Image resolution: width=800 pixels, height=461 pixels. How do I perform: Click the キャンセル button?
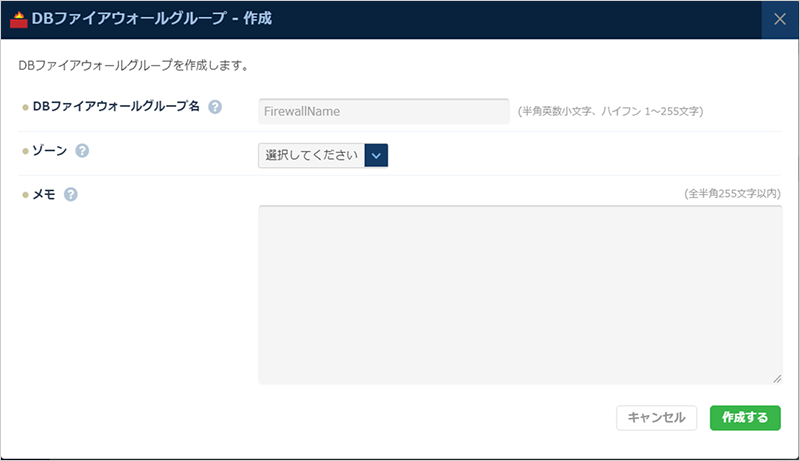coord(656,418)
